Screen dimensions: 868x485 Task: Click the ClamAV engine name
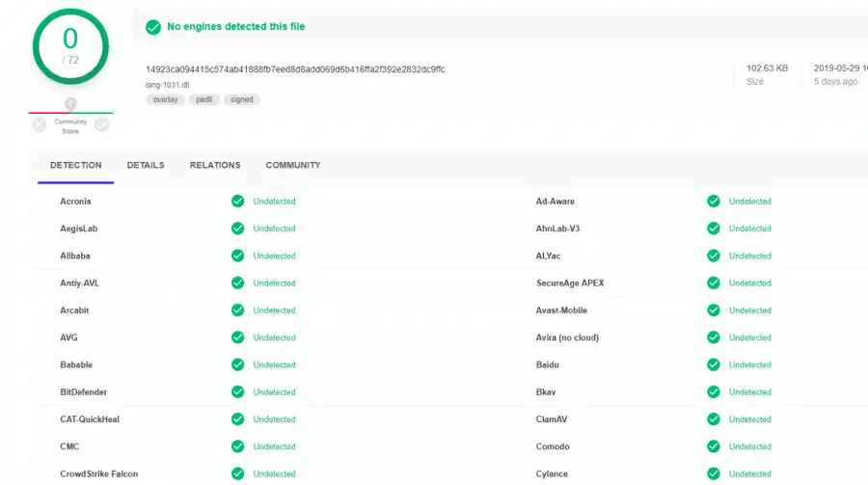click(x=552, y=419)
